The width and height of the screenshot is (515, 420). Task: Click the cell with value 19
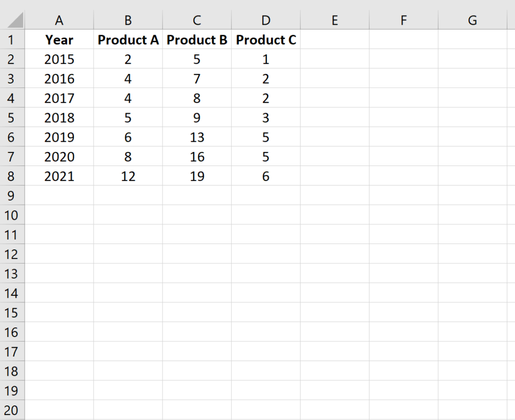[x=197, y=176]
